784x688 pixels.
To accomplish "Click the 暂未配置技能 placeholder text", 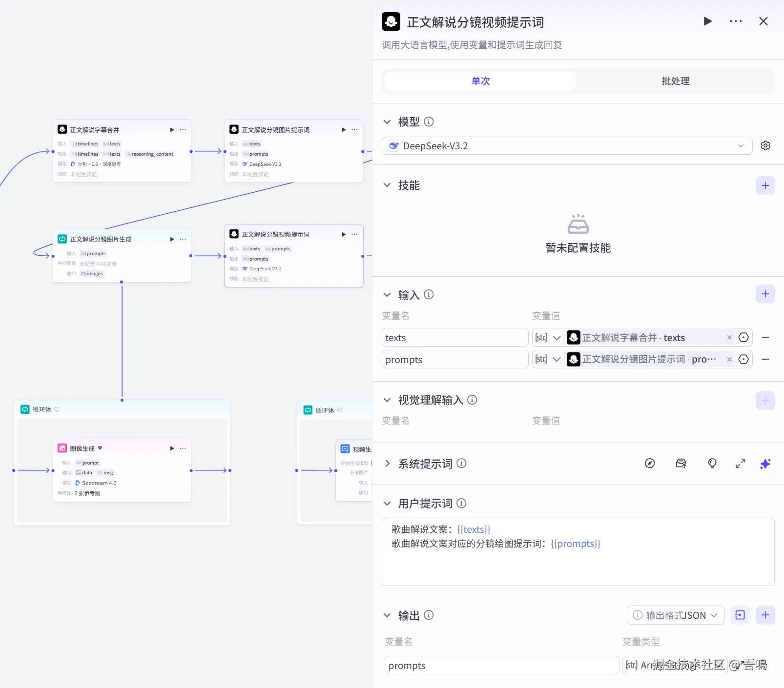I will (578, 248).
